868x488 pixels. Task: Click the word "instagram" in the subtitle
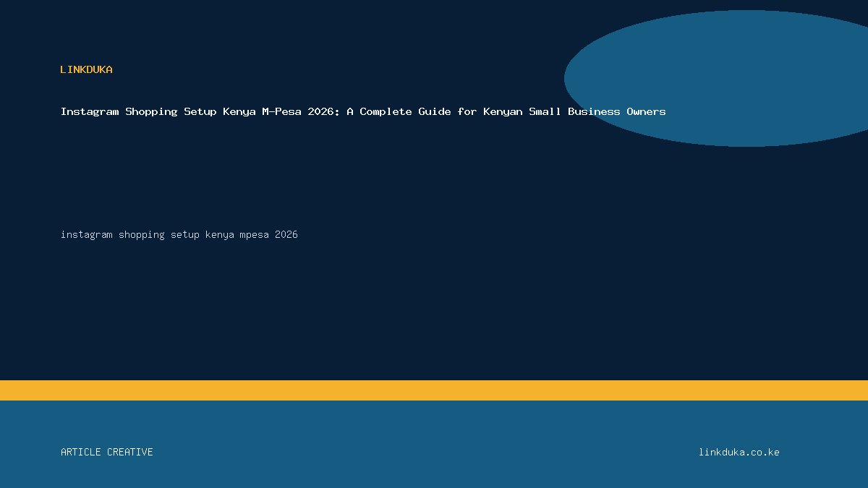pyautogui.click(x=87, y=235)
